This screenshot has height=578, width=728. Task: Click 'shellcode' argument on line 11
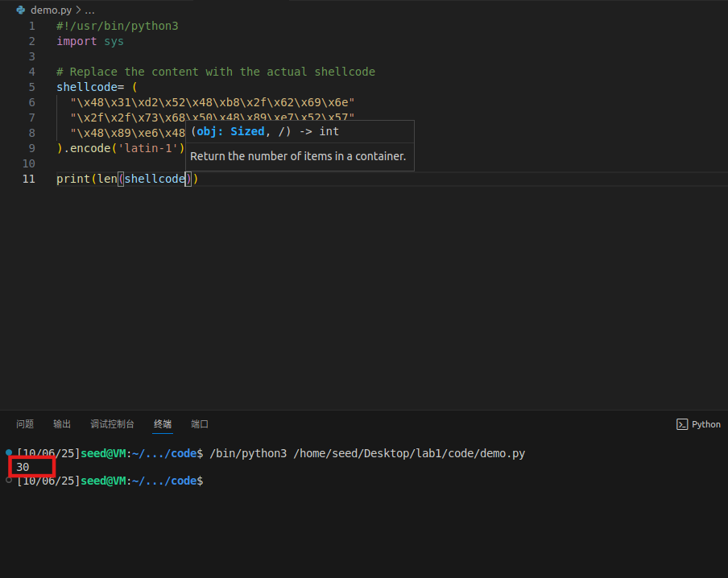tap(155, 179)
